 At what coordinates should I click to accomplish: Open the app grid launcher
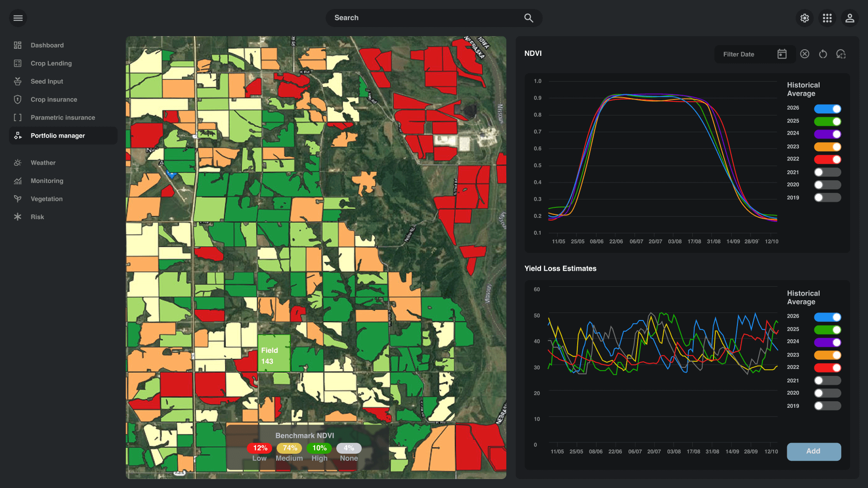pos(827,18)
